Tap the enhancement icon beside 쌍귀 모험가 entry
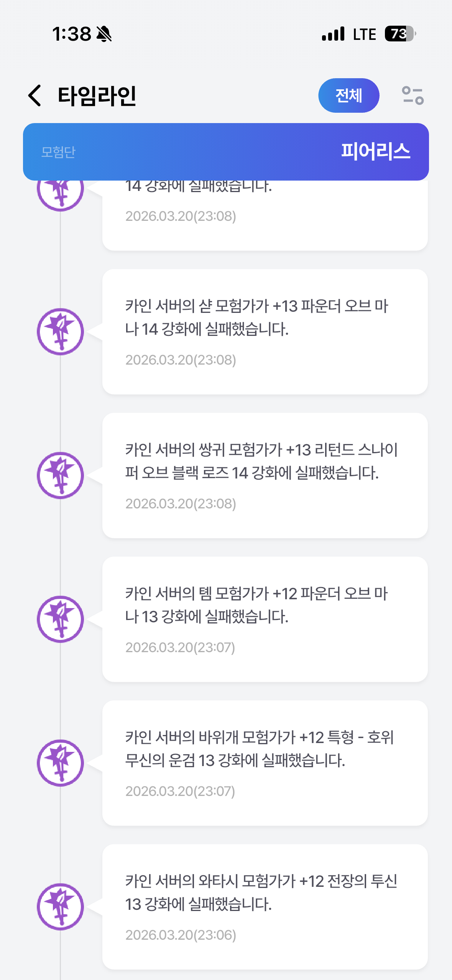Viewport: 452px width, 980px height. pyautogui.click(x=60, y=475)
